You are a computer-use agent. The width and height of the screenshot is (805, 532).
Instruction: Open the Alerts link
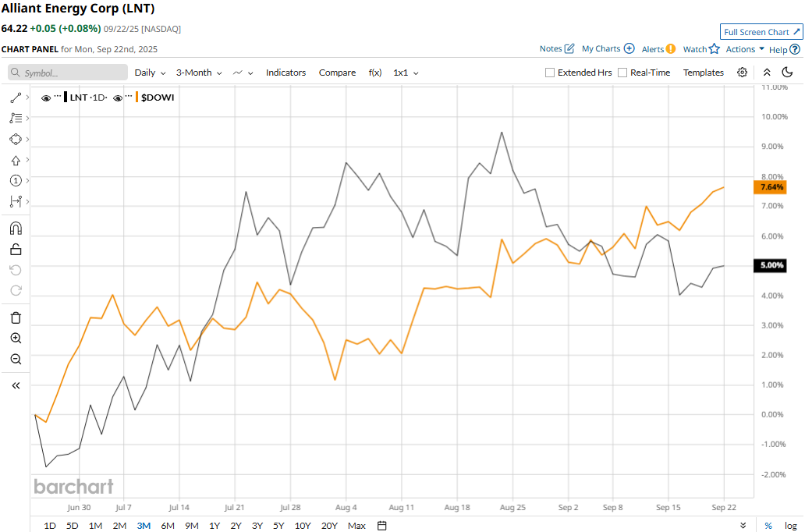(x=653, y=49)
